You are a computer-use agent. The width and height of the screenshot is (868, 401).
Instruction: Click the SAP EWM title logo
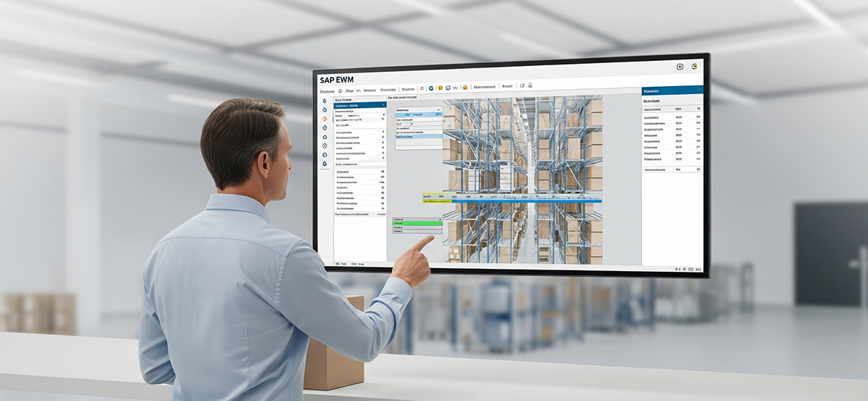pos(335,79)
